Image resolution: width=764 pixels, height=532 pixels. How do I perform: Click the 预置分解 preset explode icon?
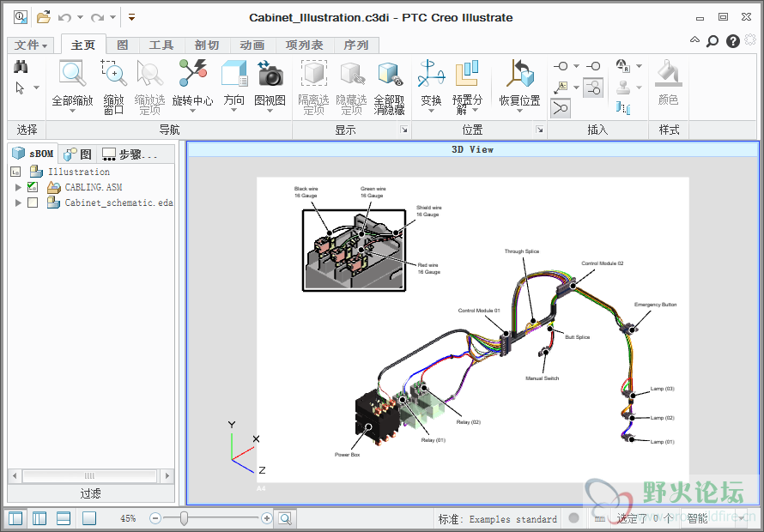(467, 73)
